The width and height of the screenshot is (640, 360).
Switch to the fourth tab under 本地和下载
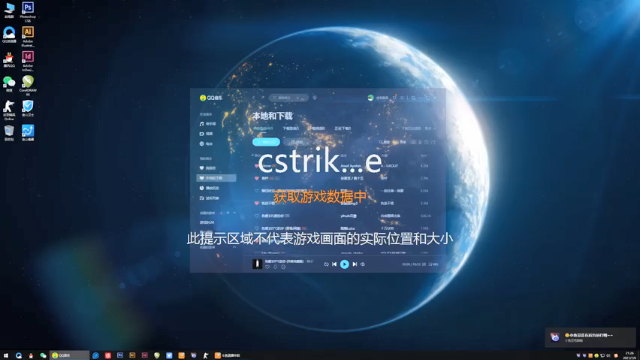(x=343, y=129)
